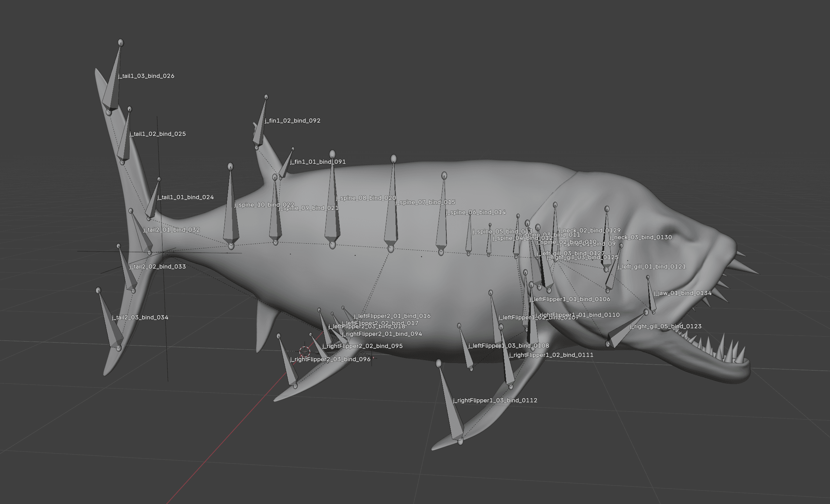830x504 pixels.
Task: Click the j_tail1_02_bind_025 bone label
Action: click(x=157, y=134)
